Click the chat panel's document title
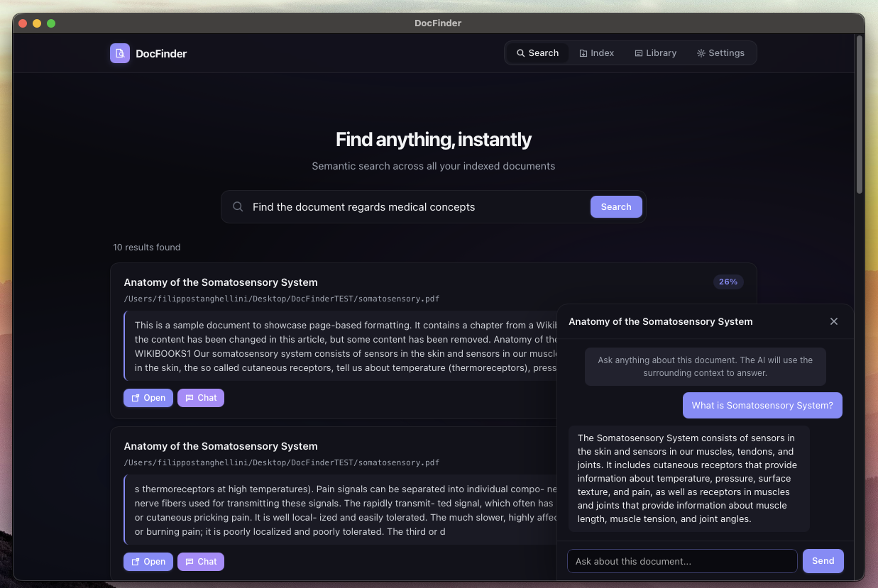 (661, 321)
